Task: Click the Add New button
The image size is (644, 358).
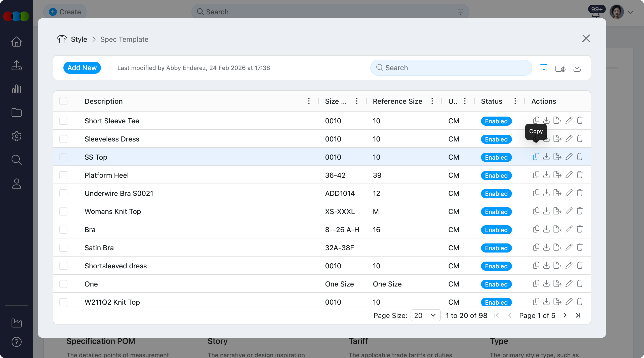Action: click(82, 68)
